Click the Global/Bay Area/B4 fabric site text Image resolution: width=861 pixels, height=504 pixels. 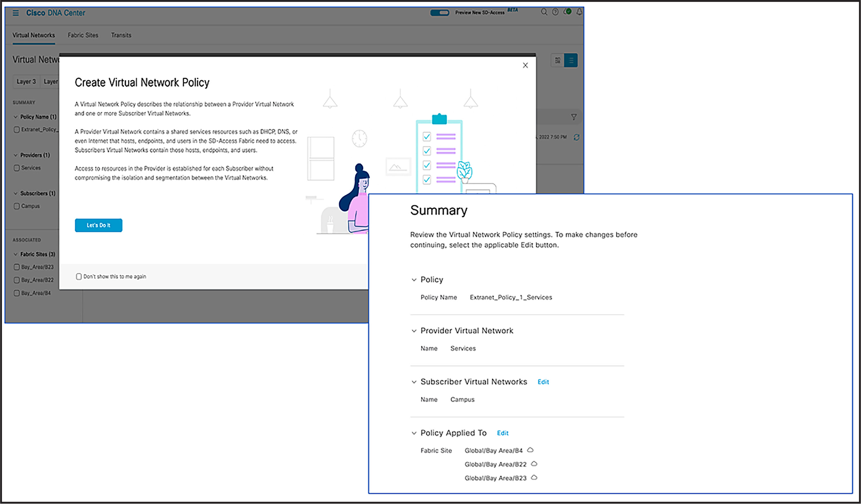point(494,451)
